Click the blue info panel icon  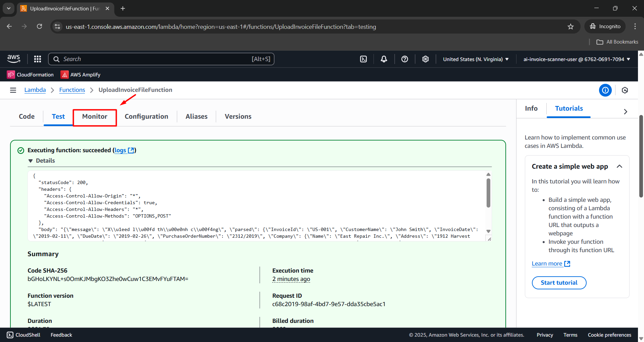tap(605, 90)
